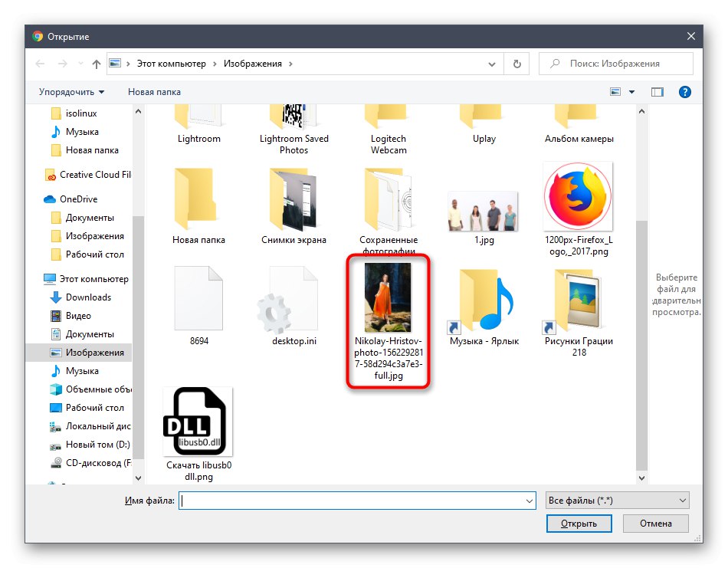
Task: Open Новый том (D:) drive
Action: (90, 445)
